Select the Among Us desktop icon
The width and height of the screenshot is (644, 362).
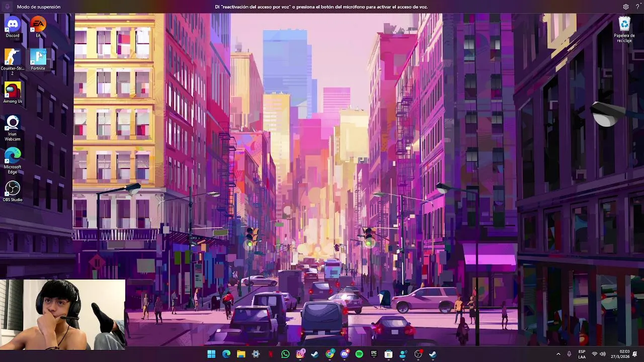(13, 93)
